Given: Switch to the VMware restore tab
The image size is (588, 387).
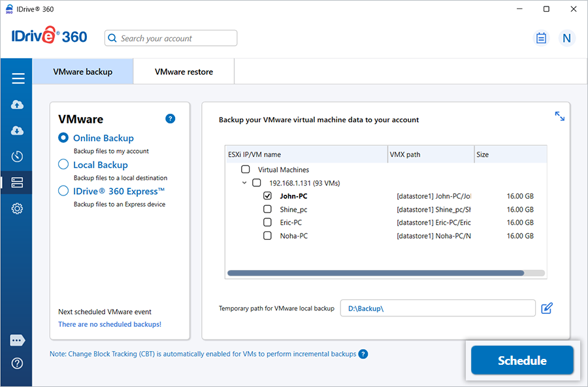Looking at the screenshot, I should [x=184, y=72].
